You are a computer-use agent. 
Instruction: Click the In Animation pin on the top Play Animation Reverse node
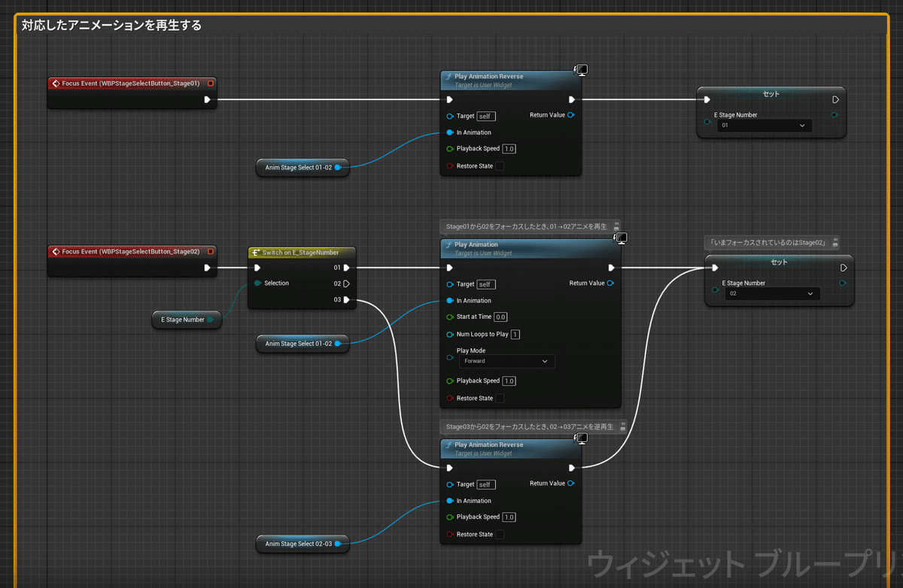pyautogui.click(x=450, y=132)
